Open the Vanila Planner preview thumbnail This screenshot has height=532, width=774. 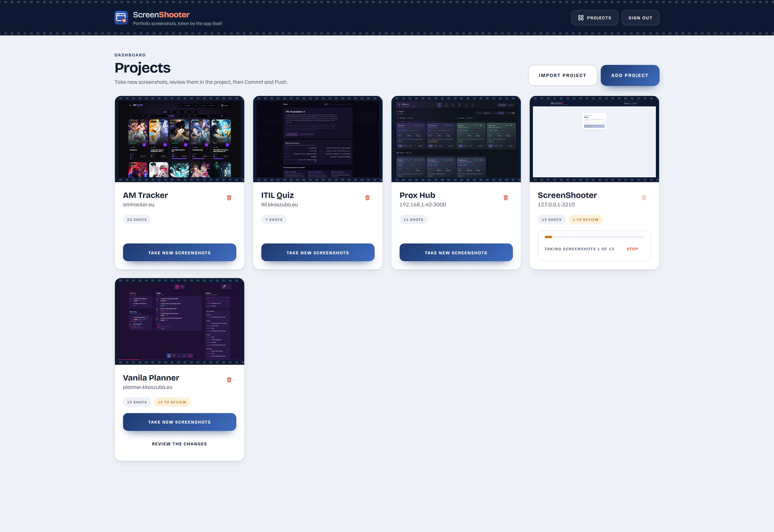tap(179, 321)
